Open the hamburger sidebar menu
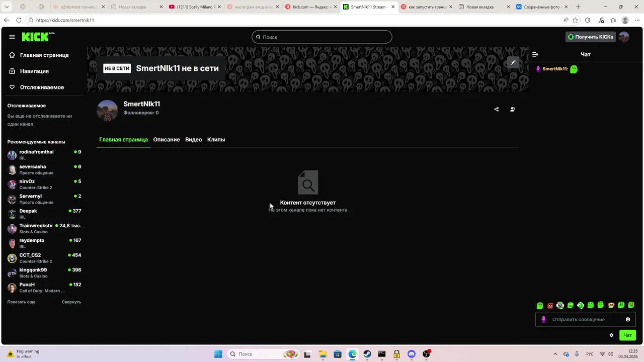 coord(12,37)
